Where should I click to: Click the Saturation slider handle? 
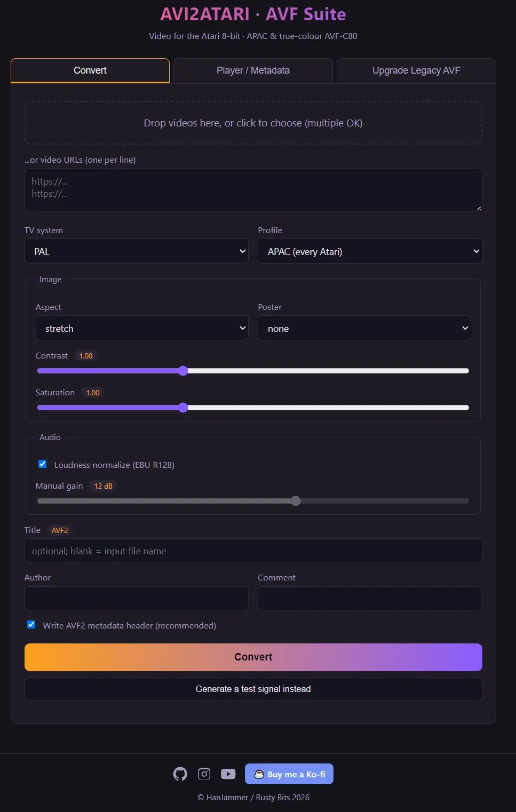pyautogui.click(x=183, y=408)
